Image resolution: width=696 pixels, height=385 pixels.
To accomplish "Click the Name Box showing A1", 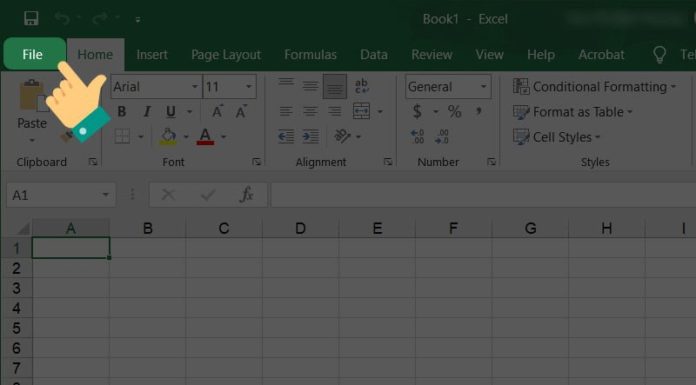I will point(61,195).
